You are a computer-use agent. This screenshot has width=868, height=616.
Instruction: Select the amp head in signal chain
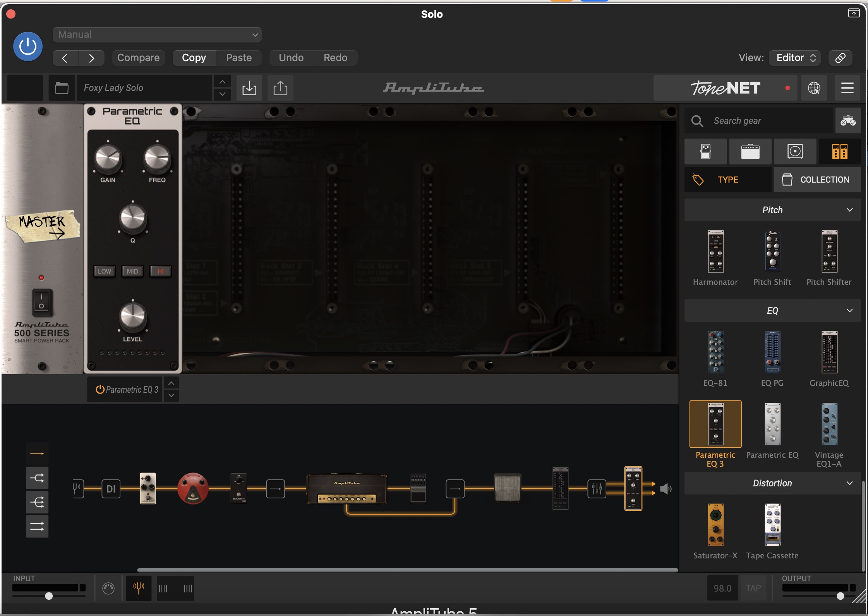tap(347, 488)
